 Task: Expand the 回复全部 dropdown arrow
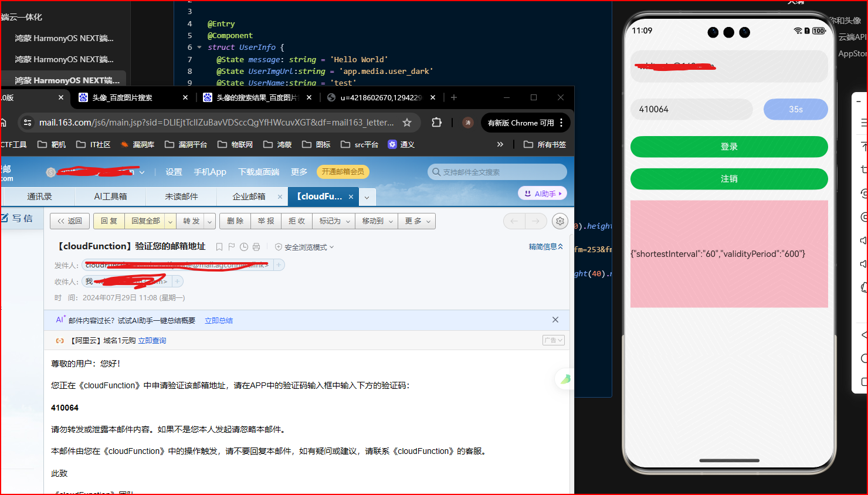[x=170, y=221]
